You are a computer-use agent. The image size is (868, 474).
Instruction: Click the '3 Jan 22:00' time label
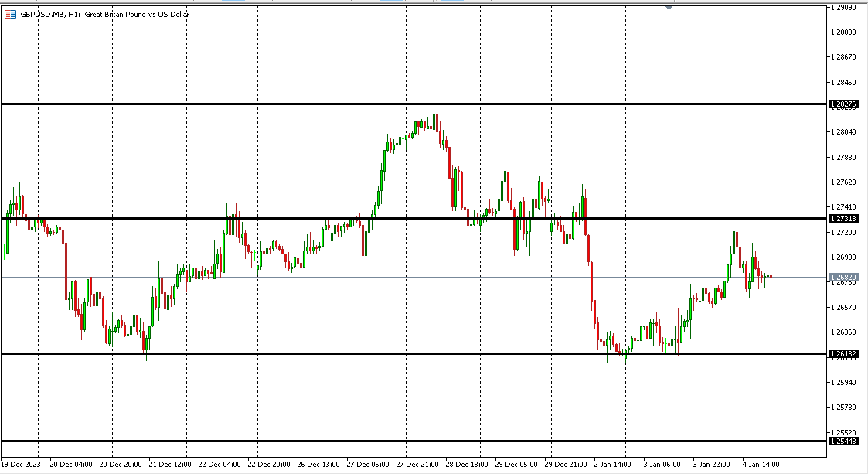coord(711,465)
